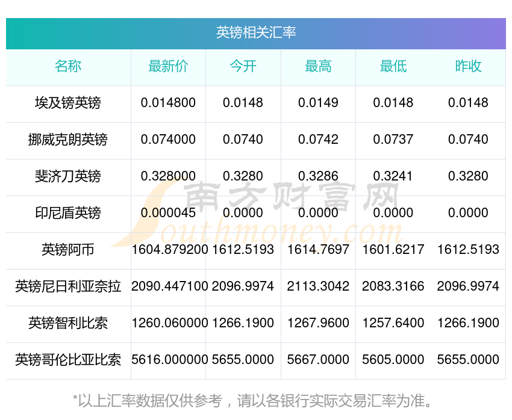Select latest price 0.328000
The image size is (512, 420).
tap(168, 176)
